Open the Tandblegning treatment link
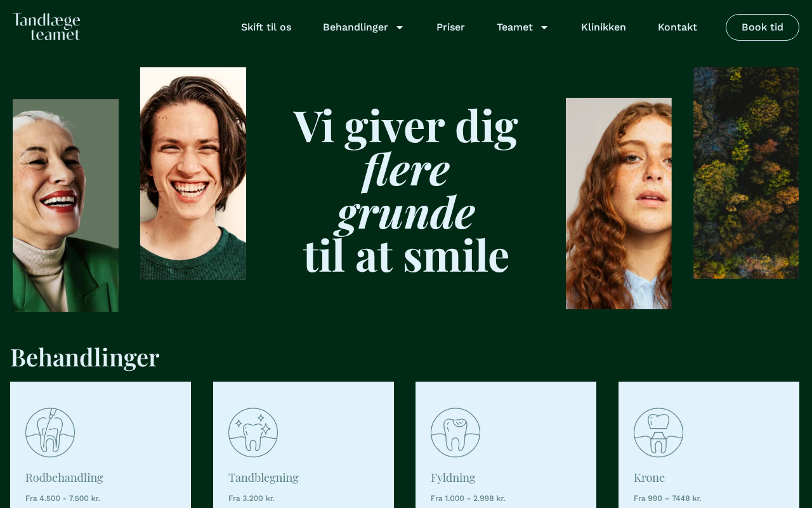Image resolution: width=812 pixels, height=508 pixels. click(263, 478)
